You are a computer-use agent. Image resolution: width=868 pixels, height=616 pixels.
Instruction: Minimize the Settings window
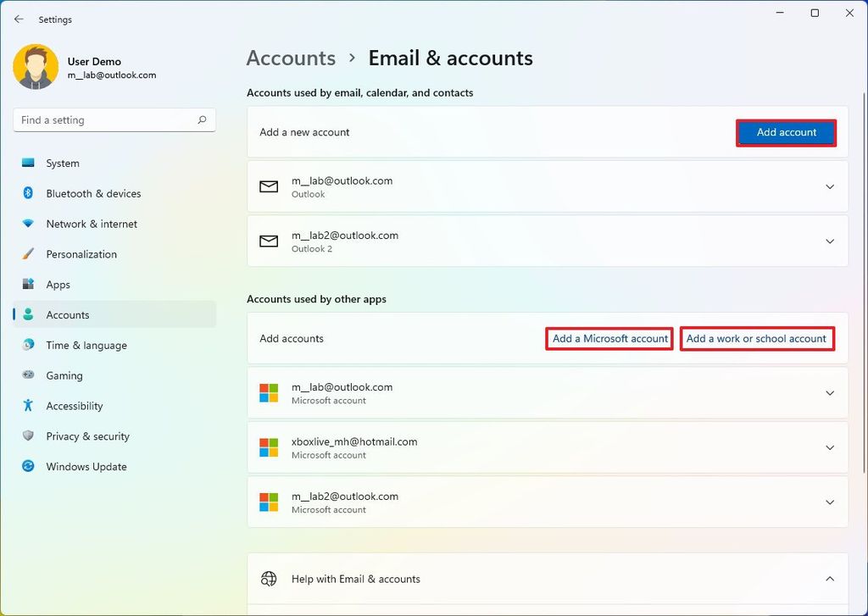pyautogui.click(x=780, y=13)
